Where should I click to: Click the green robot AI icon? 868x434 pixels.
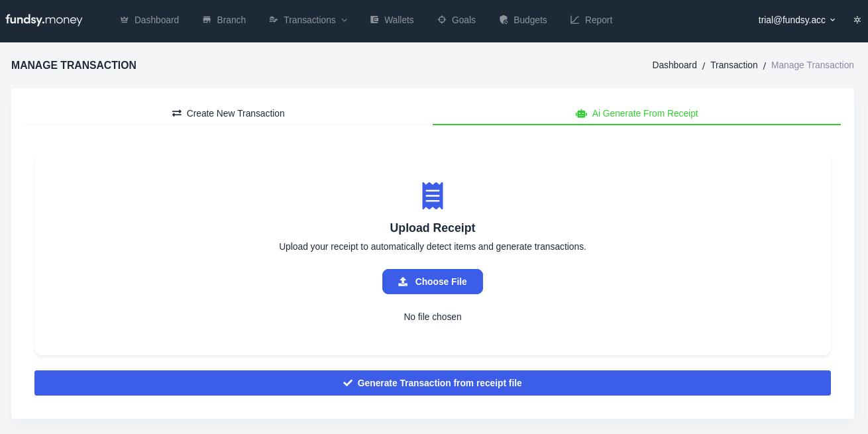[581, 114]
